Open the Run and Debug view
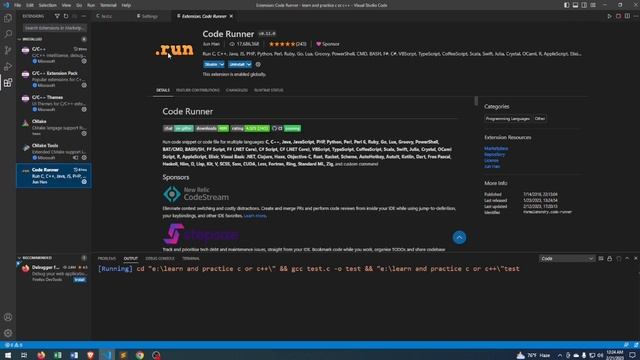This screenshot has height=360, width=640. 8,67
